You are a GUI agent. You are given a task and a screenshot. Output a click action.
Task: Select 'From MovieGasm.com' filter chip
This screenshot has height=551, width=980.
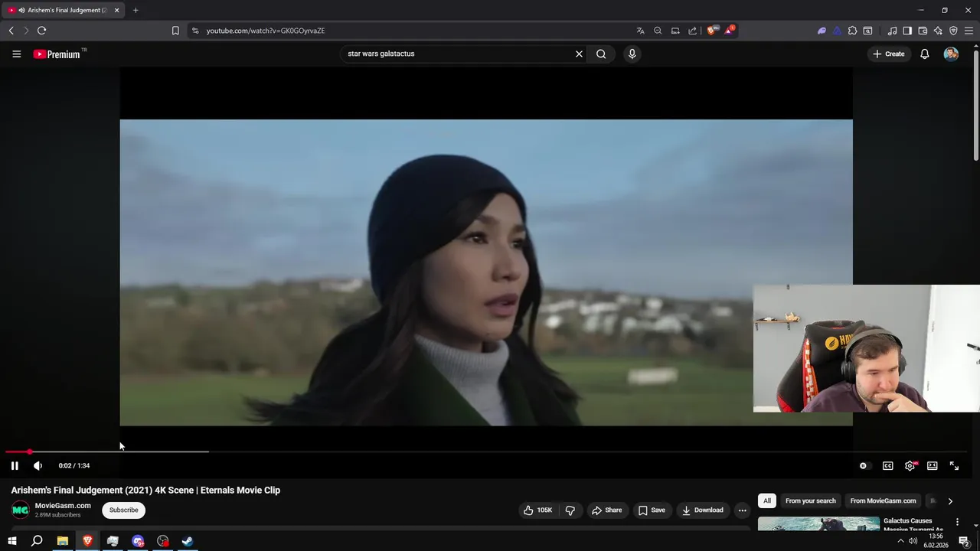tap(883, 500)
